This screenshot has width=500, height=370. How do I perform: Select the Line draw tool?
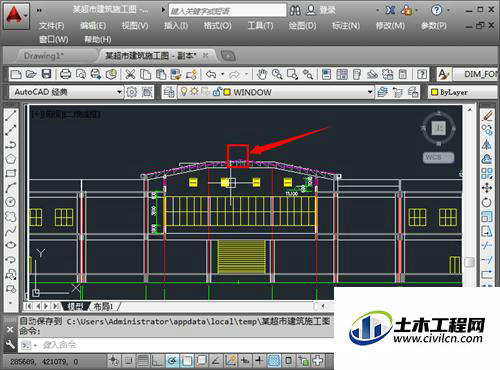click(x=11, y=116)
